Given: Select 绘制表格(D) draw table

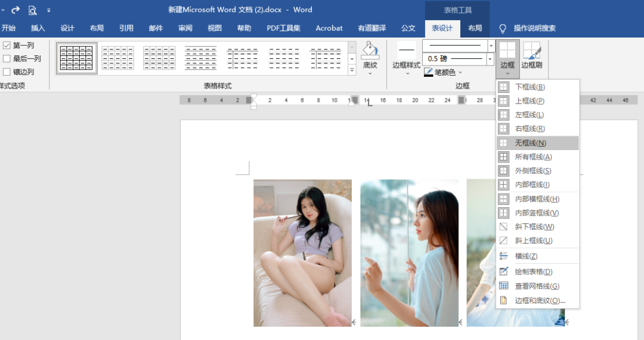Looking at the screenshot, I should coord(538,272).
